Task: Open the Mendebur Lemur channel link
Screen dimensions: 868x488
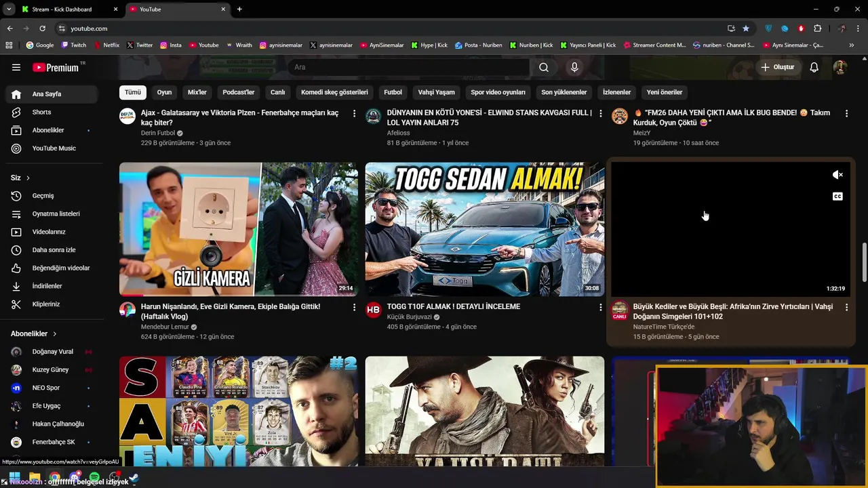Action: coord(165,327)
